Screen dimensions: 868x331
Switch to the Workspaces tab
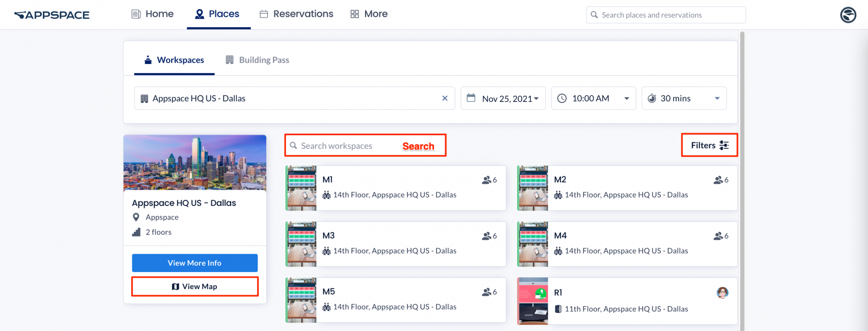point(174,60)
